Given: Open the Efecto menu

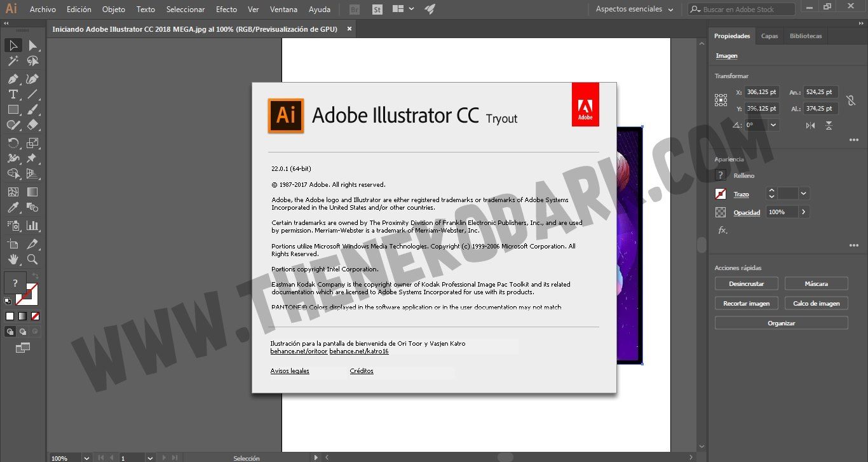Looking at the screenshot, I should pos(226,10).
